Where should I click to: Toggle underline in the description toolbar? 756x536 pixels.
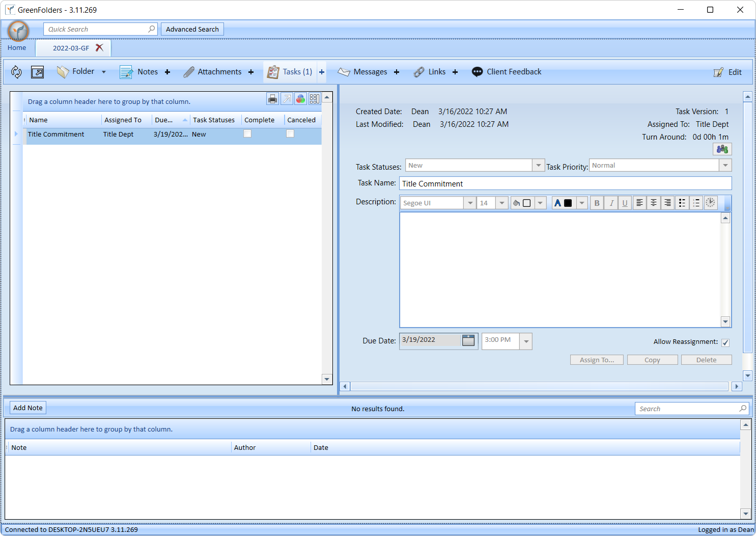(x=625, y=203)
